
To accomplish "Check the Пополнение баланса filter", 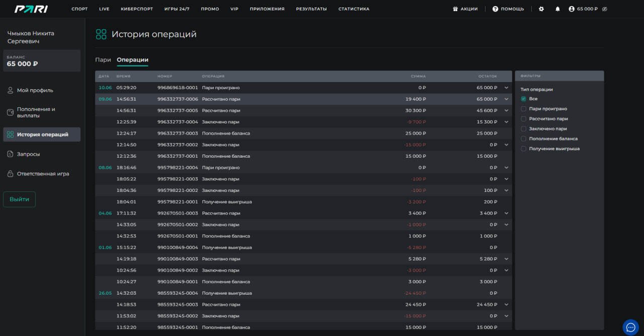I will click(524, 139).
